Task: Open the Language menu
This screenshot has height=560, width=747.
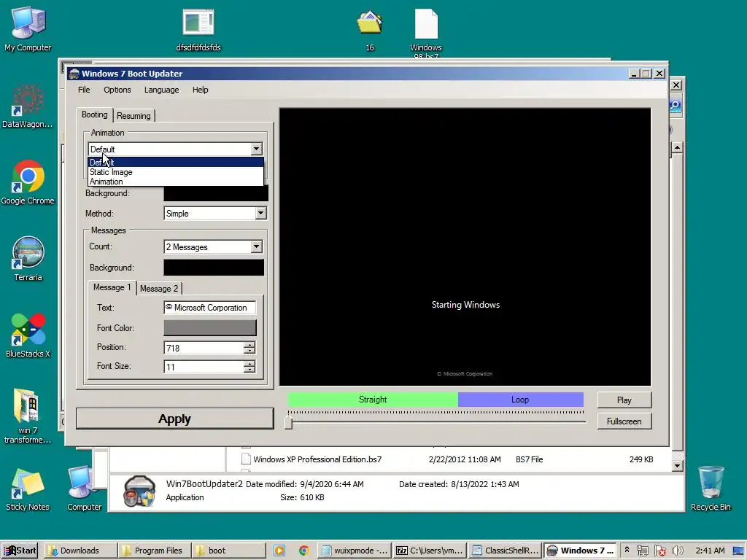Action: [161, 90]
